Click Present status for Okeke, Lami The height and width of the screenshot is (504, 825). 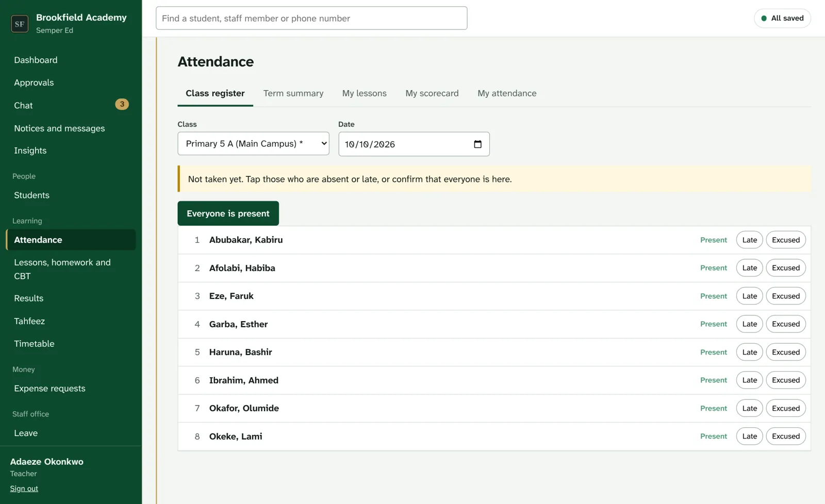(714, 436)
